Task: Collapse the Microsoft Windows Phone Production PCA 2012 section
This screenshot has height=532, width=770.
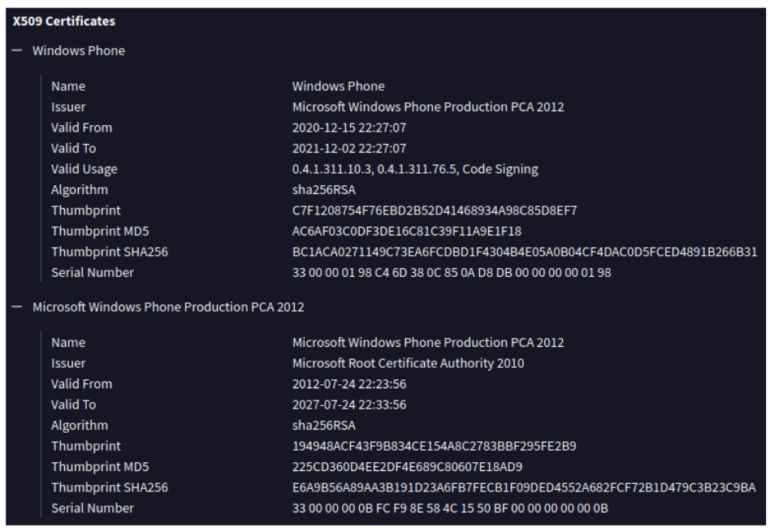Action: [17, 307]
